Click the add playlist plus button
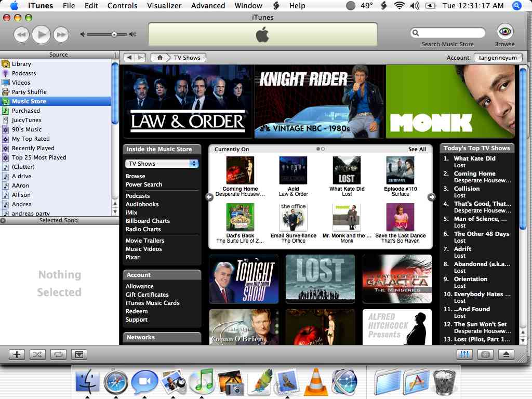 pyautogui.click(x=17, y=354)
